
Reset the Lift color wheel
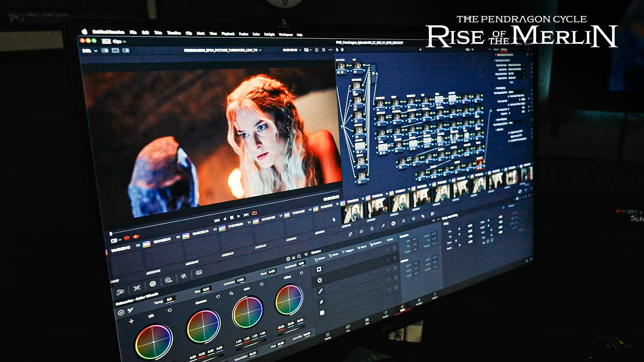click(x=170, y=310)
